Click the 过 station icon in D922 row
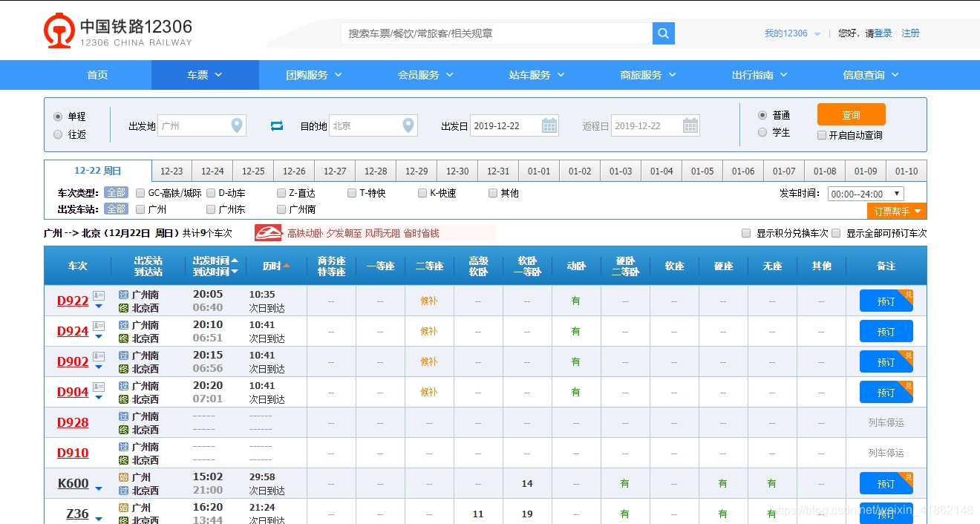This screenshot has height=524, width=980. click(x=123, y=295)
